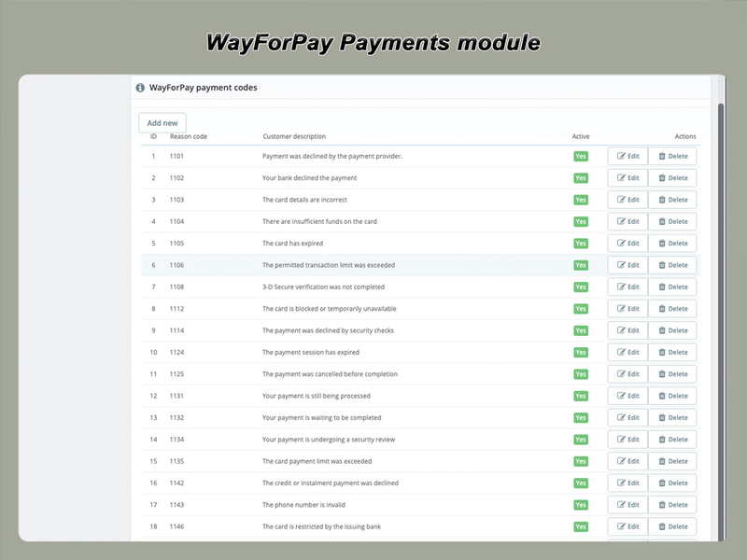
Task: Delete the 1103 card details incorrect row
Action: tap(672, 200)
